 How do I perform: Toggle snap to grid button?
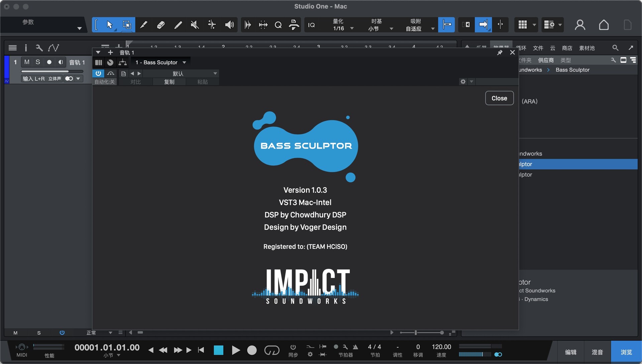coord(446,25)
